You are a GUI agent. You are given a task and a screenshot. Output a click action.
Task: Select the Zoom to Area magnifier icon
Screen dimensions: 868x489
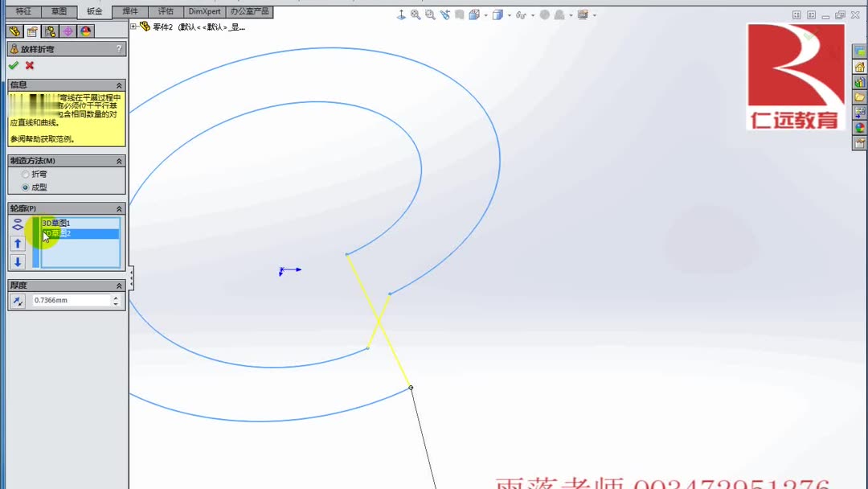[x=430, y=14]
